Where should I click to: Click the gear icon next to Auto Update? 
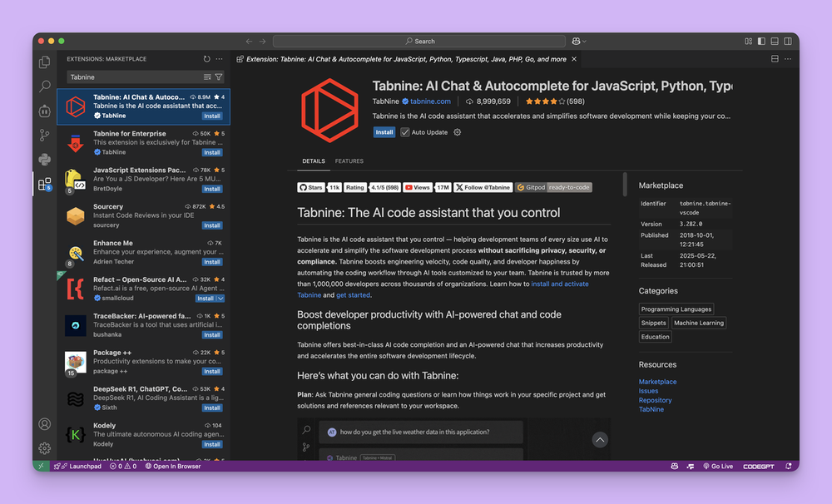coord(456,132)
